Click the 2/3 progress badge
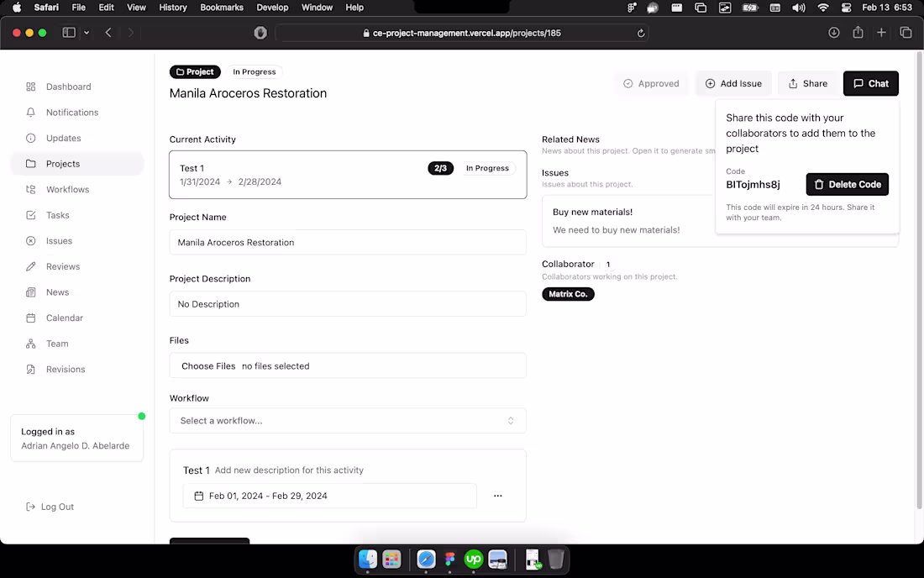 tap(440, 168)
